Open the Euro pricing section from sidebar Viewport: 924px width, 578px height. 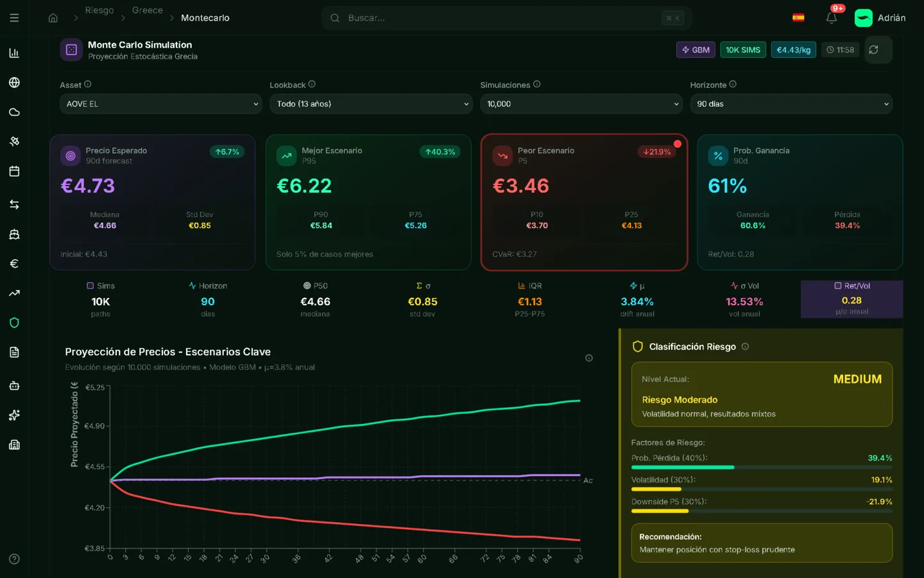14,263
